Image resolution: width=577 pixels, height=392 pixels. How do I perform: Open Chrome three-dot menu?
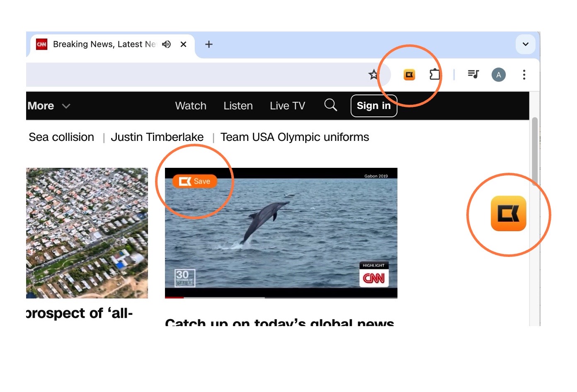[x=524, y=75]
